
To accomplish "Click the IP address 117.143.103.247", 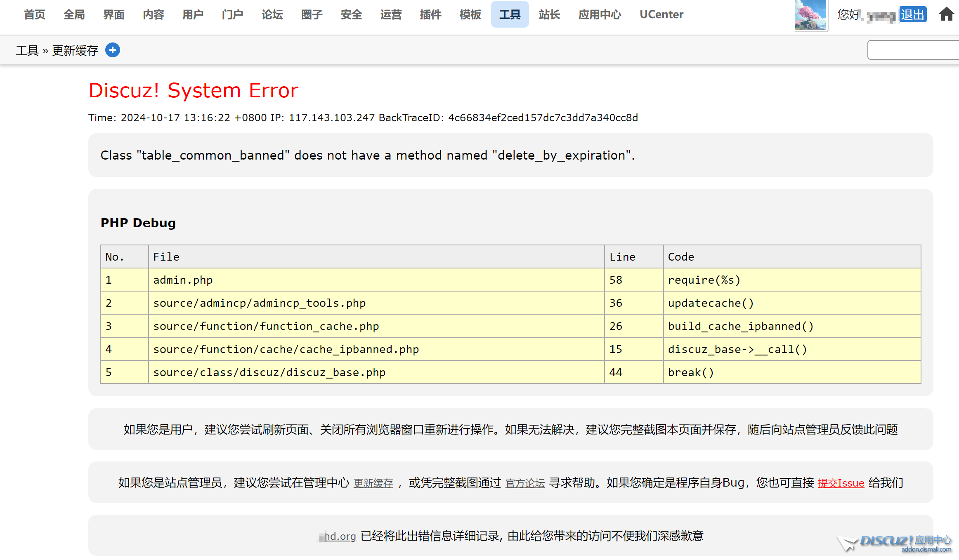I will 332,118.
